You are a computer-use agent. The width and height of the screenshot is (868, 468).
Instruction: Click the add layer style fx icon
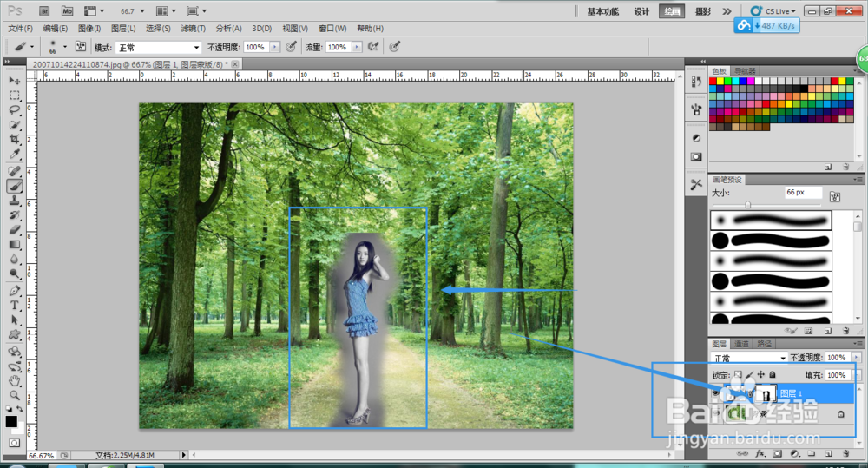[760, 453]
